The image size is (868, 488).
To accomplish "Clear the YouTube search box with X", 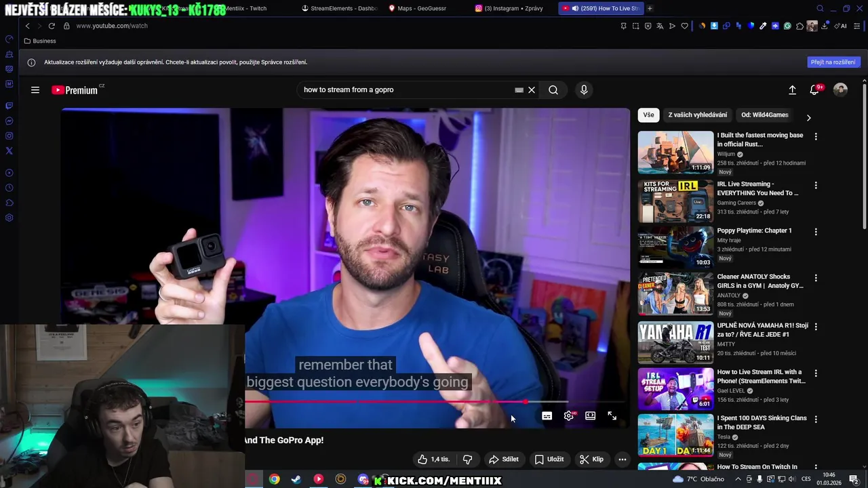I will click(532, 89).
